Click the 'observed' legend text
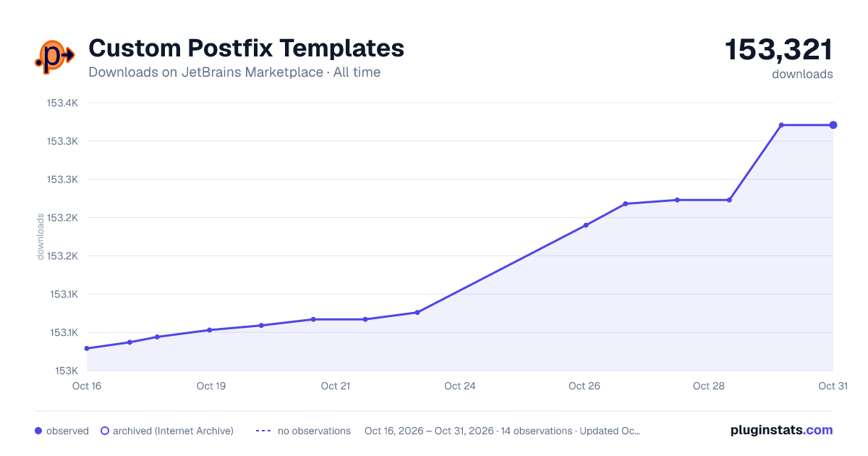Image resolution: width=868 pixels, height=456 pixels. click(x=67, y=431)
